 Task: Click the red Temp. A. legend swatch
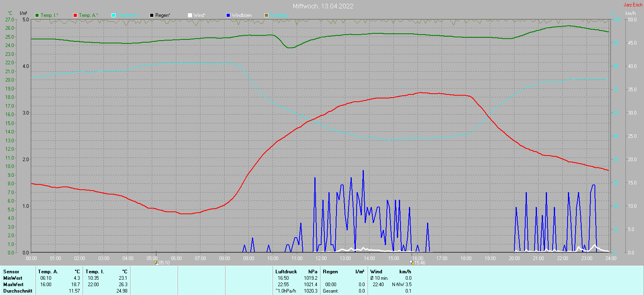(75, 15)
